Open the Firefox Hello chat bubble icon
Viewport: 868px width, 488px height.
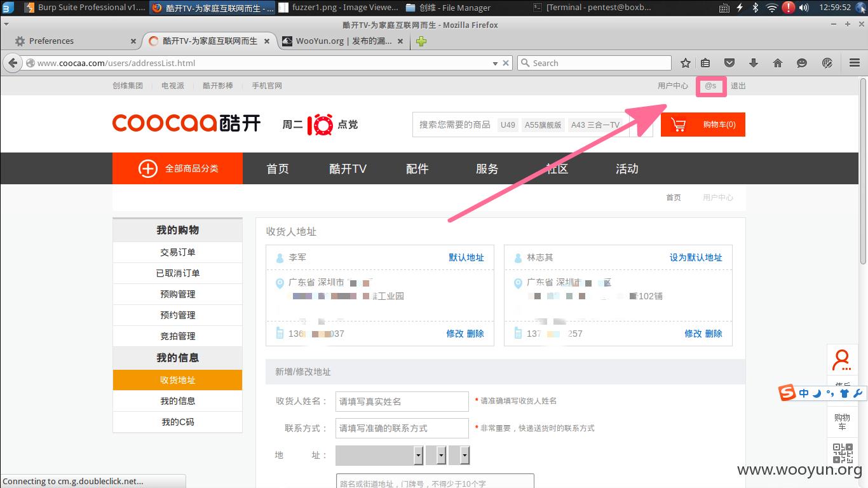pos(802,63)
